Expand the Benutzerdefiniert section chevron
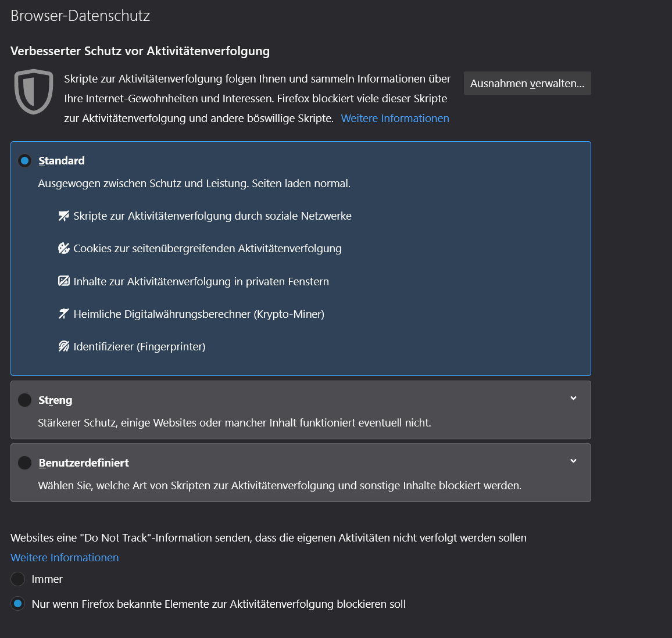This screenshot has height=638, width=672. point(573,461)
